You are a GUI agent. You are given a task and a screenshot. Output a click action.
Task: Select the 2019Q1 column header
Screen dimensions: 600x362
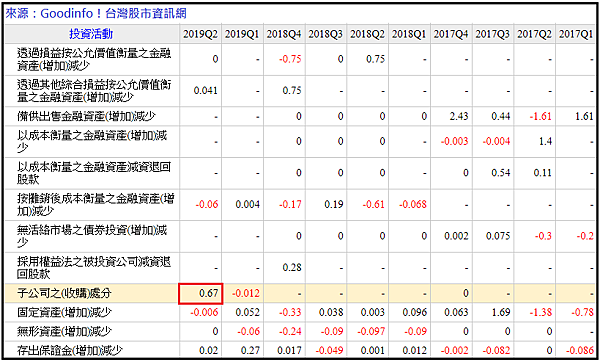[242, 34]
